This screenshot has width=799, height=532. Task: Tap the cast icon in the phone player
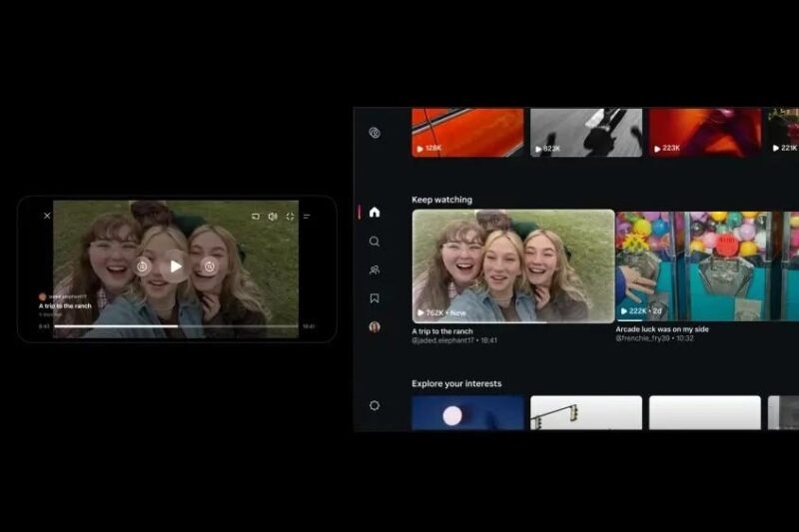click(256, 217)
